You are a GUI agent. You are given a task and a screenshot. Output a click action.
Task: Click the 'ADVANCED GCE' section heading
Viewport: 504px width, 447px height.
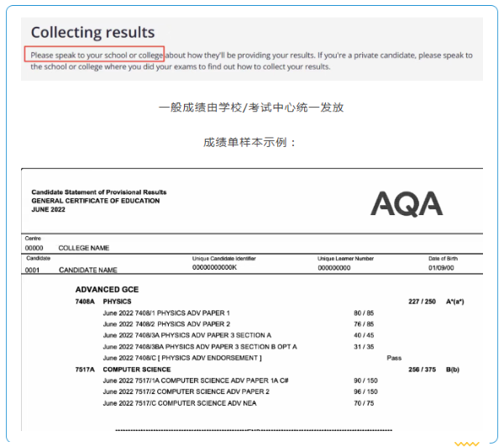click(107, 289)
